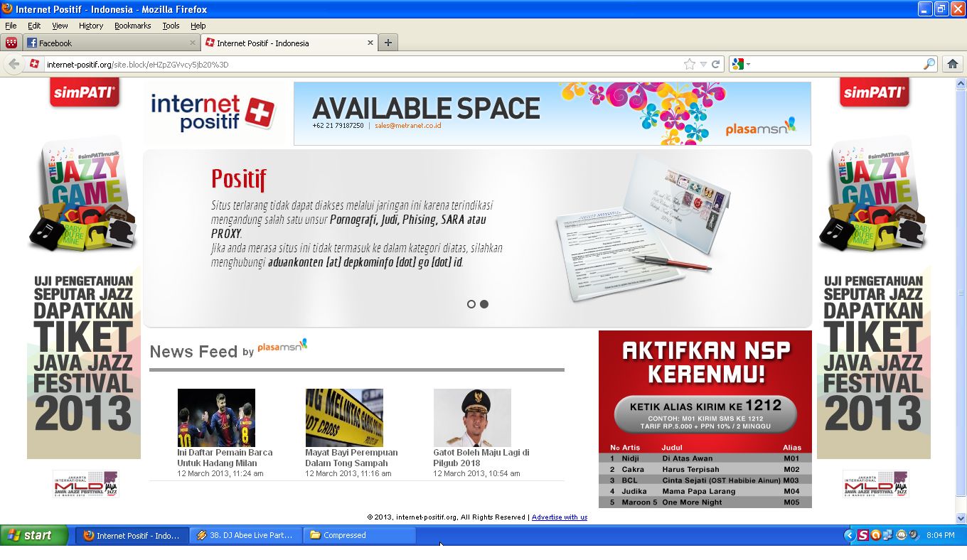Click the Advertise with us link
967x560 pixels.
point(560,517)
